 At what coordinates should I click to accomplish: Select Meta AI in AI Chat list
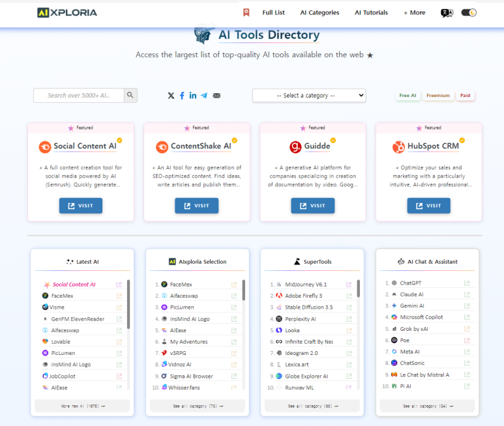tap(410, 352)
